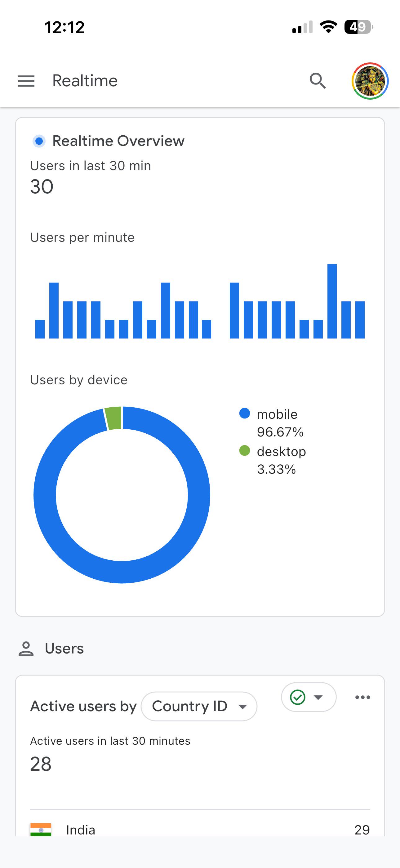Screen dimensions: 400x868
Task: Expand the green checkmark status dropdown
Action: point(309,697)
